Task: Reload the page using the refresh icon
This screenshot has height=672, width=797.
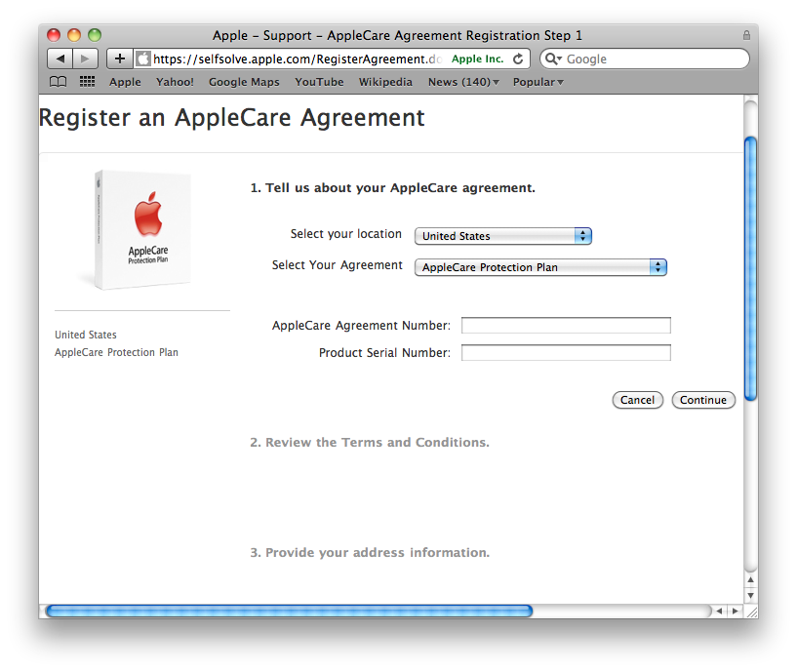Action: click(518, 59)
